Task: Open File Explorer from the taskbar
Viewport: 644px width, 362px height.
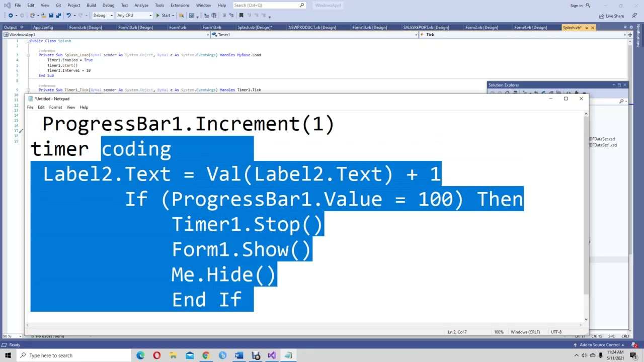Action: (x=173, y=355)
